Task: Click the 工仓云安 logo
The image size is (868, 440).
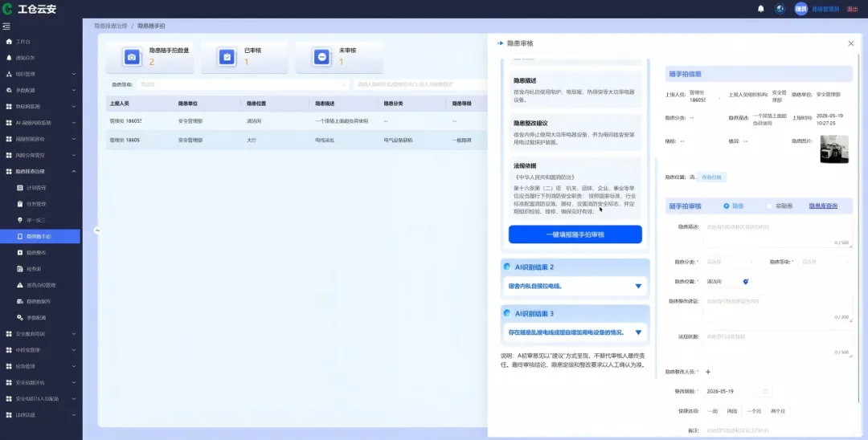Action: coord(30,10)
